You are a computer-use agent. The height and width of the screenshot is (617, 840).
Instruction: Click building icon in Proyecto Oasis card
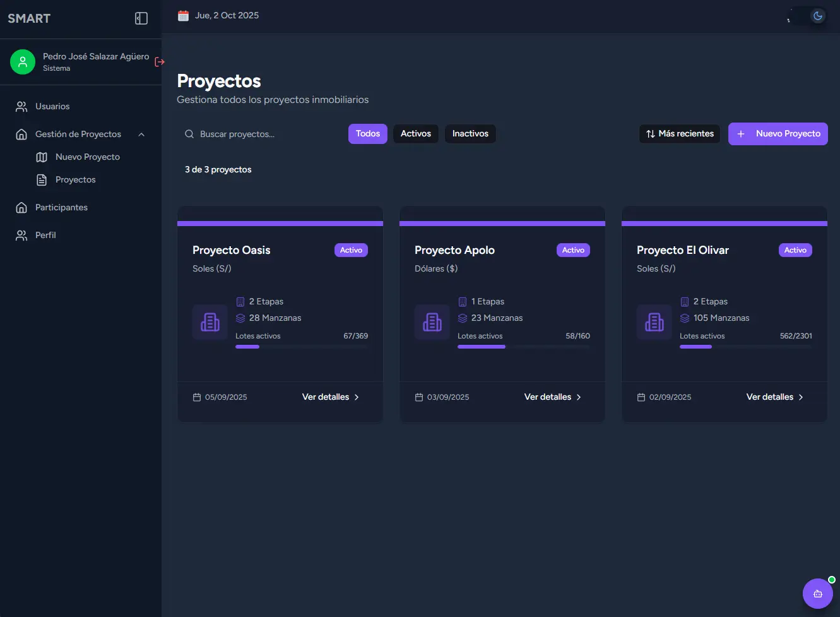click(210, 322)
